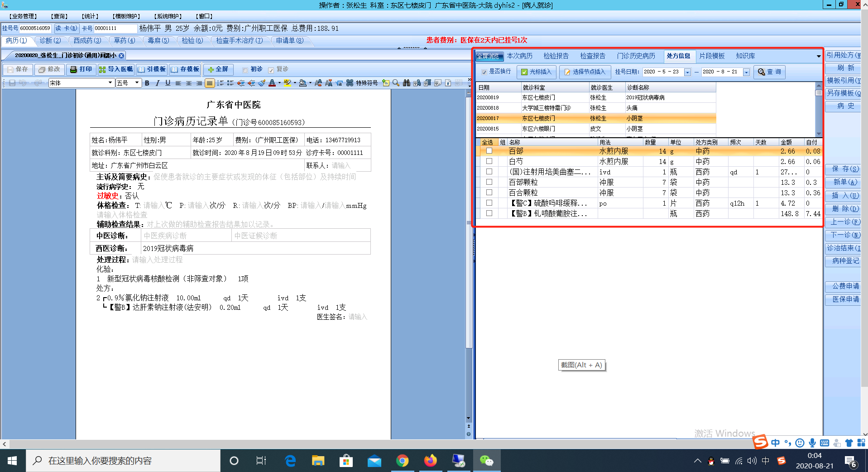Apply underline formatting in the editor toolbar

(168, 83)
